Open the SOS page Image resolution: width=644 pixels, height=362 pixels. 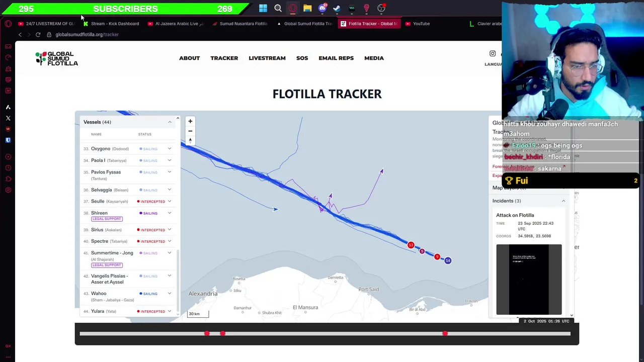[x=302, y=58]
